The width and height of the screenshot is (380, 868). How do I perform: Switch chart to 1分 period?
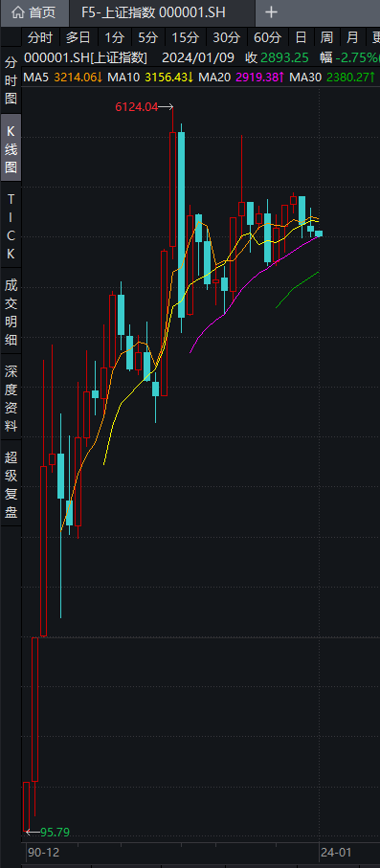[x=114, y=37]
